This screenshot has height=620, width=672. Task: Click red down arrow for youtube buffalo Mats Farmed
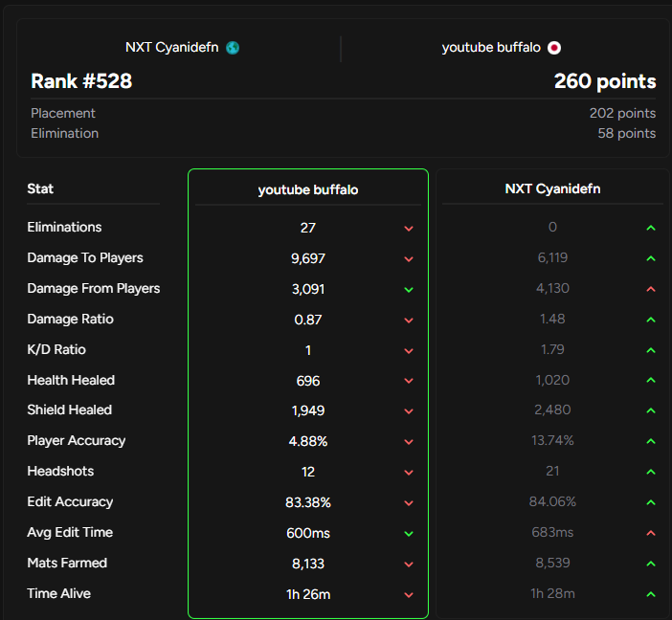coord(409,565)
